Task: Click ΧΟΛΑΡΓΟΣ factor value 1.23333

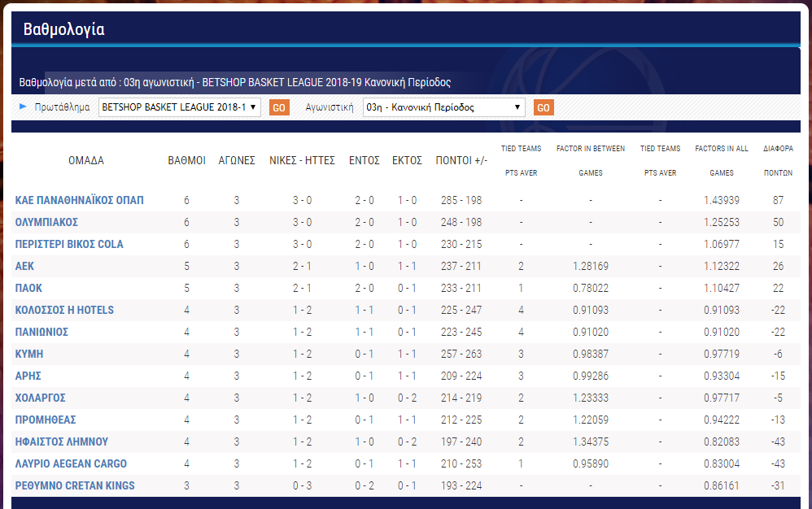Action: coord(591,398)
